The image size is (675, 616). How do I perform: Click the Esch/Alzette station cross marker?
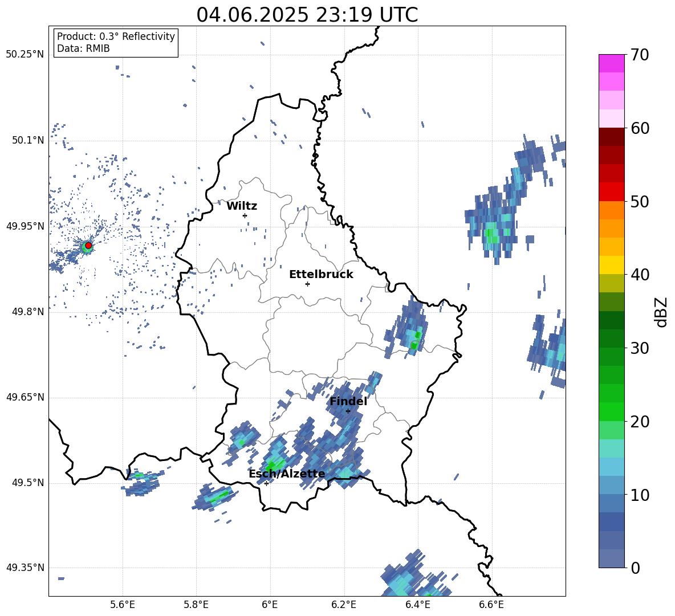point(266,483)
